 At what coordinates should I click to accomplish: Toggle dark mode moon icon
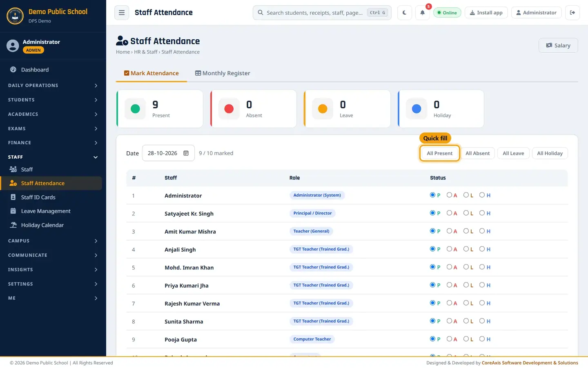(x=404, y=13)
